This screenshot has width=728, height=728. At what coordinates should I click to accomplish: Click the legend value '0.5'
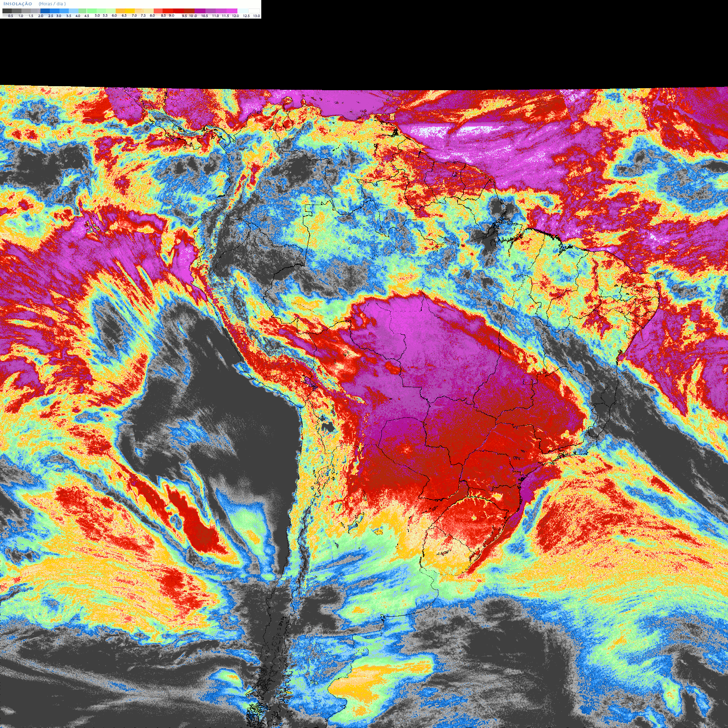(x=11, y=16)
